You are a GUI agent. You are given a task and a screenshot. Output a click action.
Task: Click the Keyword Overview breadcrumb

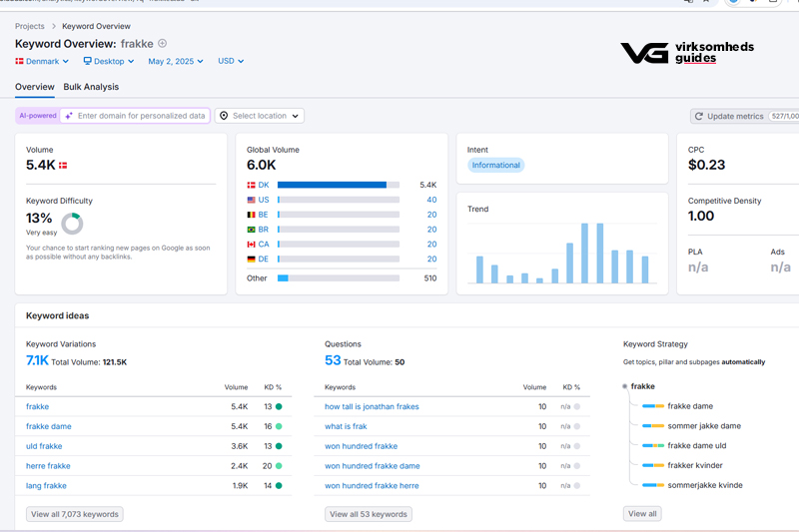tap(96, 26)
